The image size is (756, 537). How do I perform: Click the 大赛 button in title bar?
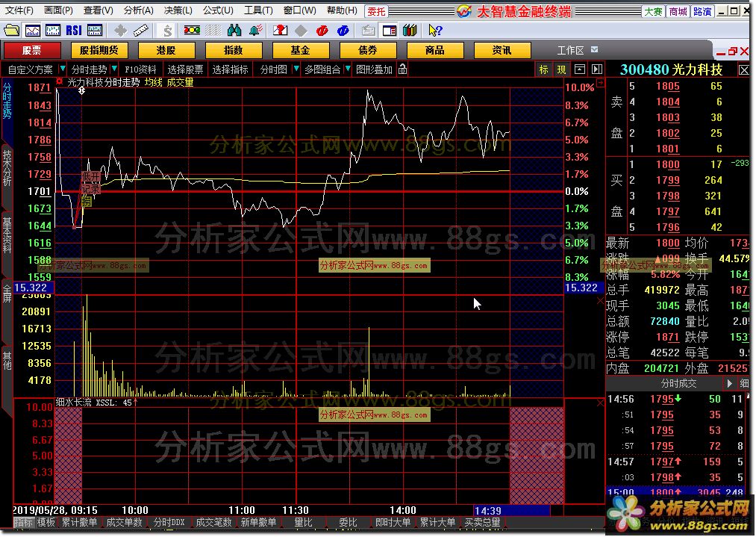pos(653,11)
